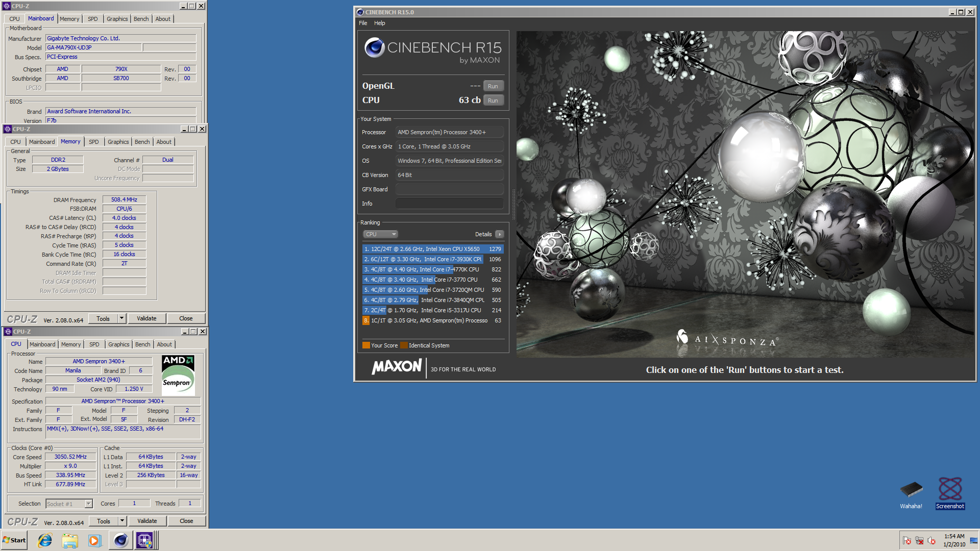Click the MAXON logo at bottom of Cinebench

[x=397, y=367]
